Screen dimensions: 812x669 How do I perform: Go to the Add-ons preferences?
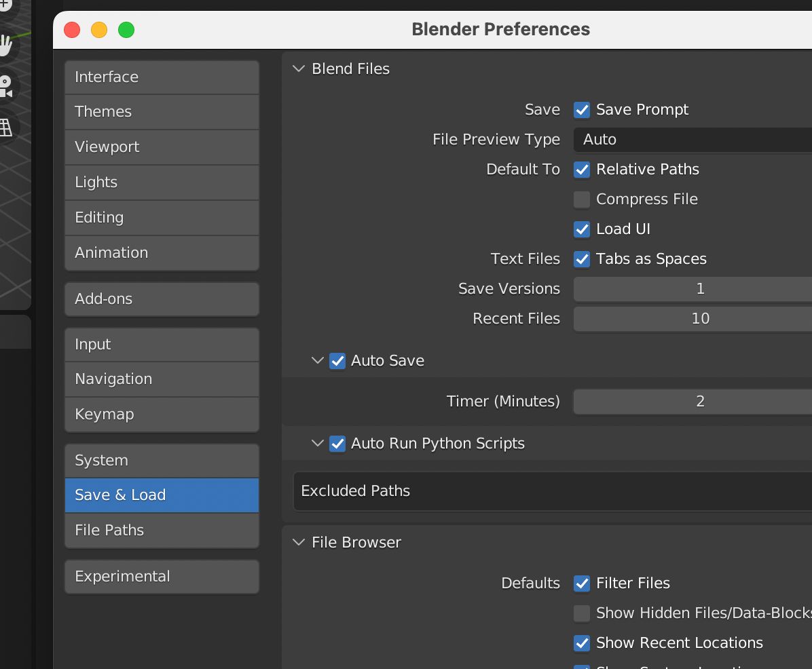click(162, 299)
